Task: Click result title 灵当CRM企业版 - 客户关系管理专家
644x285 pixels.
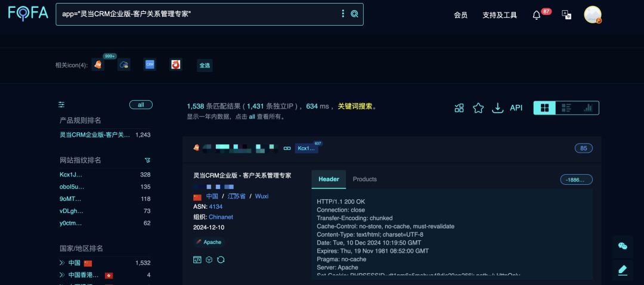Action: pos(242,175)
